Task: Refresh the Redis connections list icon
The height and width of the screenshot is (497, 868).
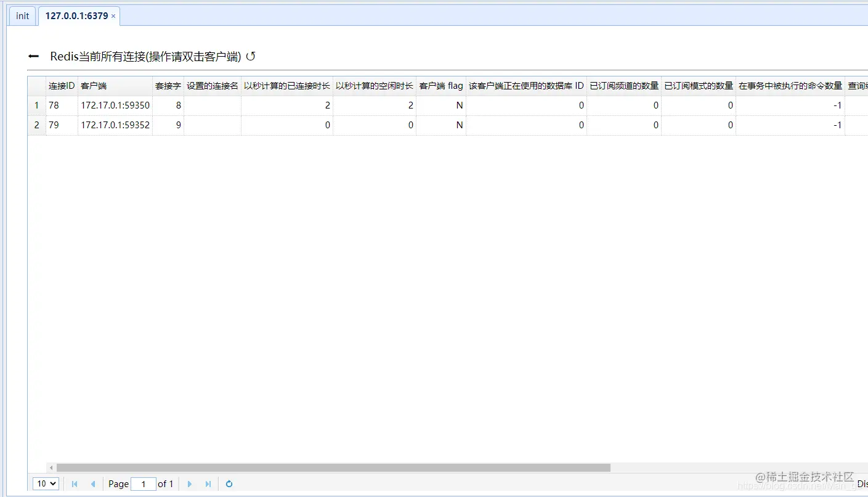Action: [x=251, y=57]
